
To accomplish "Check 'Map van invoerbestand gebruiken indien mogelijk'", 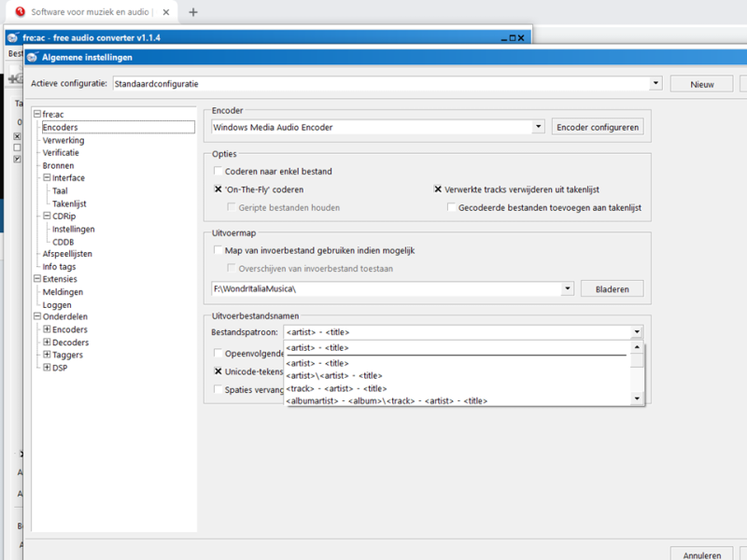I will click(218, 250).
